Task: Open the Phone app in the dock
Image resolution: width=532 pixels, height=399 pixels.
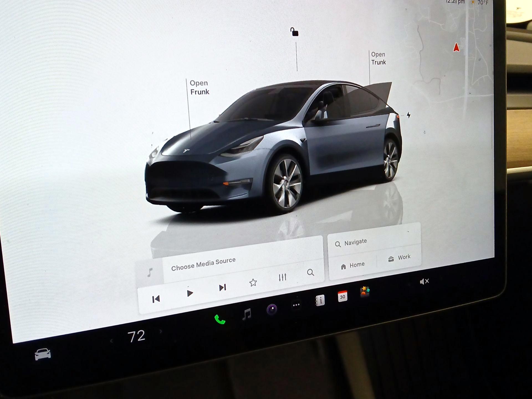Action: 220,319
